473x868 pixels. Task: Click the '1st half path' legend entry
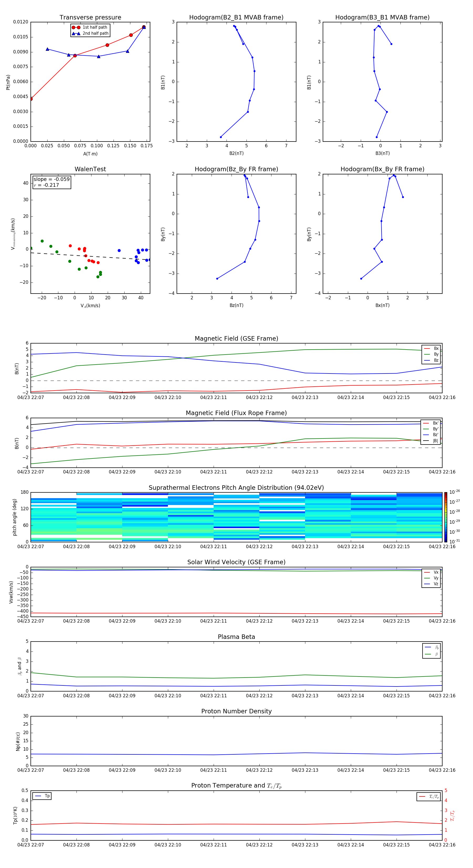90,27
